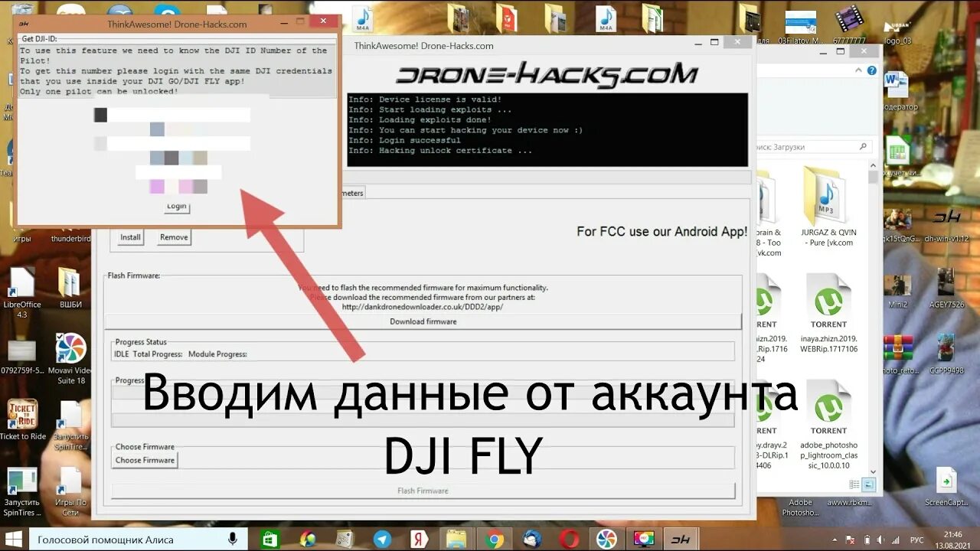Focus the third blurred input field
The width and height of the screenshot is (980, 551).
click(178, 171)
